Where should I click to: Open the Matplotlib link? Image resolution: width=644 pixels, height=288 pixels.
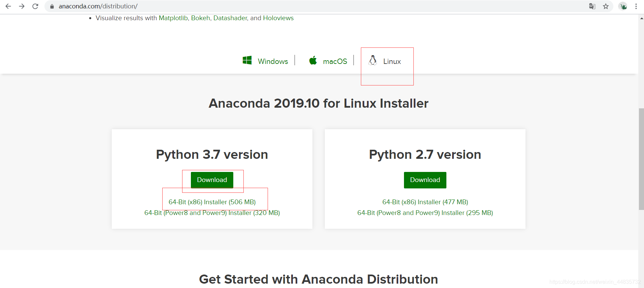tap(173, 18)
